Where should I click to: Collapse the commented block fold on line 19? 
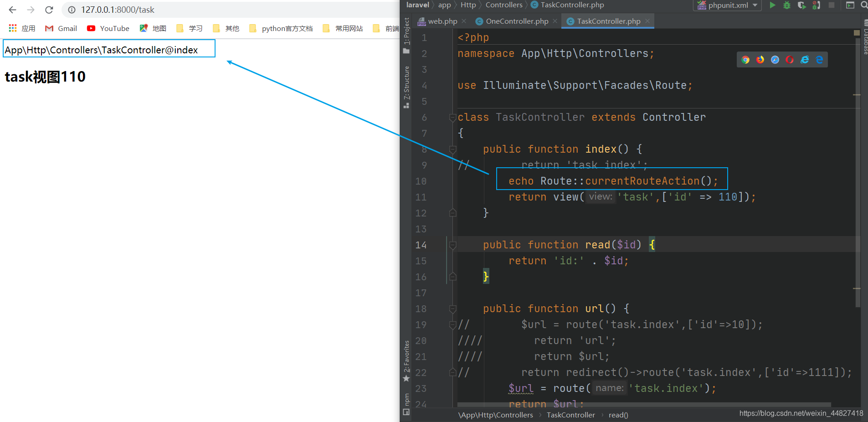click(453, 325)
